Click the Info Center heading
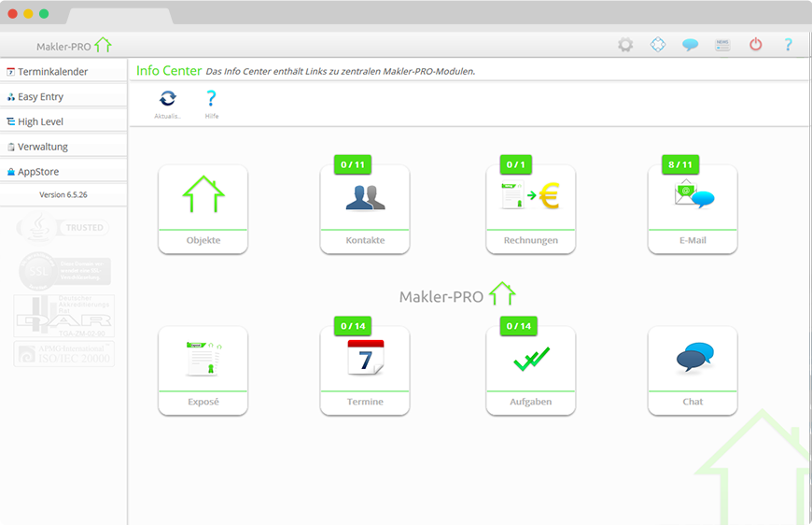This screenshot has width=812, height=525. [169, 70]
